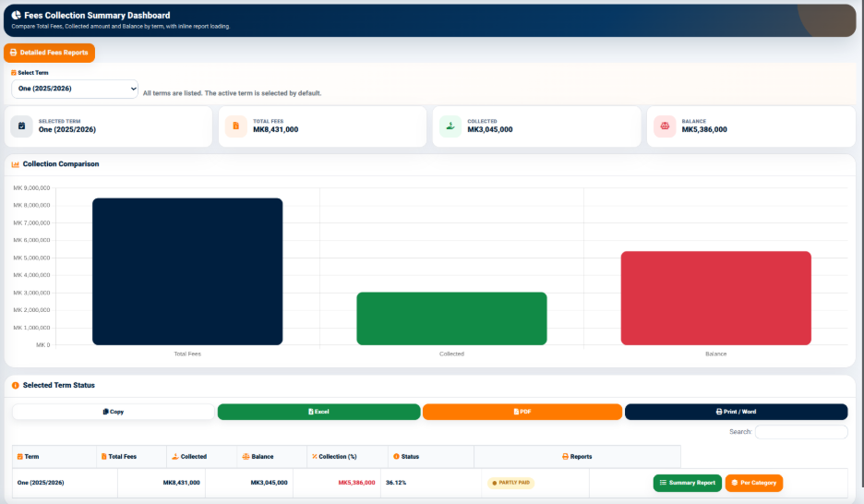
Task: Focus the table Search field
Action: (801, 432)
